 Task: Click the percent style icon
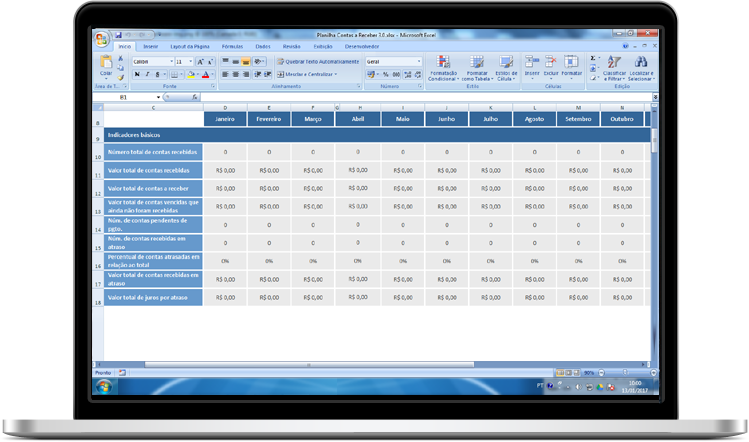click(x=385, y=75)
